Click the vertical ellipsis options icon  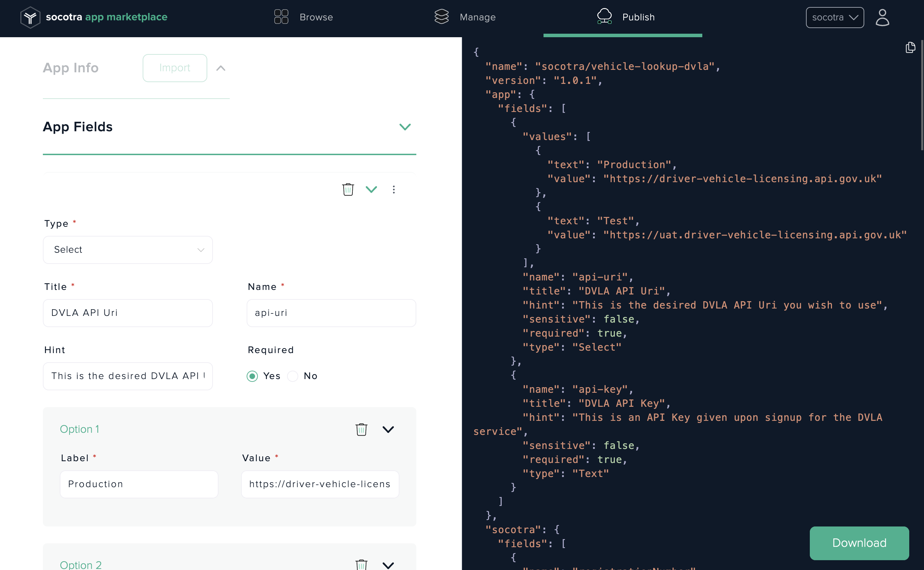coord(393,190)
